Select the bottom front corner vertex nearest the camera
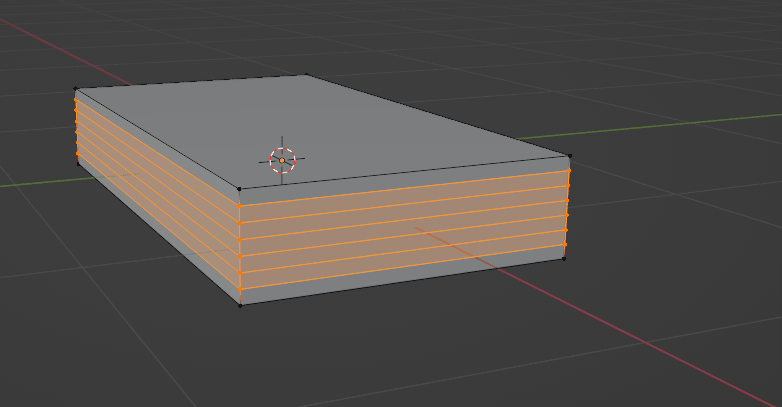This screenshot has height=407, width=782. click(x=240, y=305)
